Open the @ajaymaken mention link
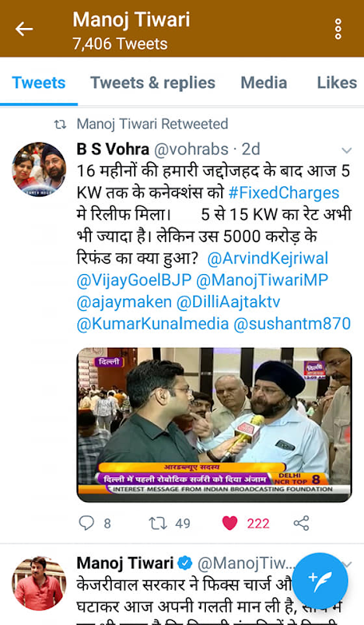Image resolution: width=364 pixels, height=625 pixels. [x=124, y=302]
